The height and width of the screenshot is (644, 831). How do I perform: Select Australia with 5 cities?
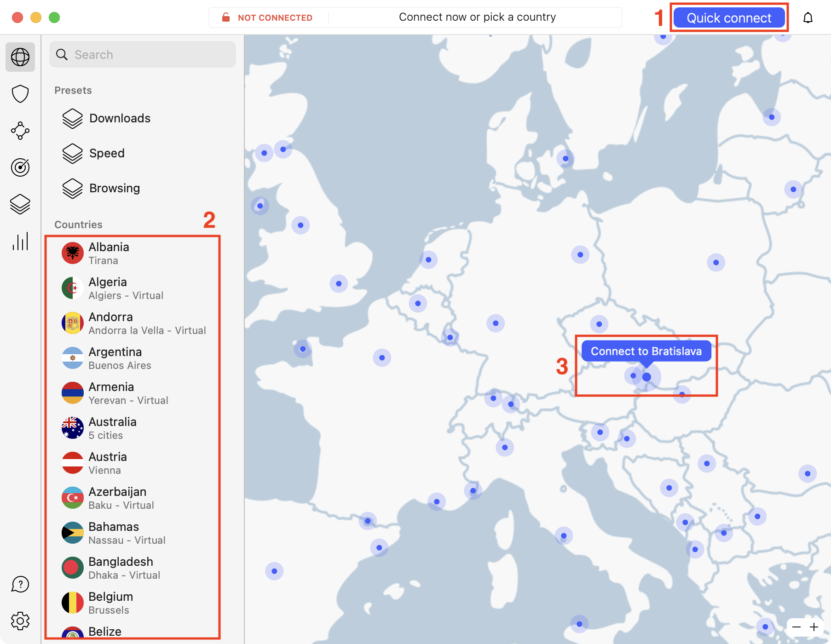pos(112,428)
